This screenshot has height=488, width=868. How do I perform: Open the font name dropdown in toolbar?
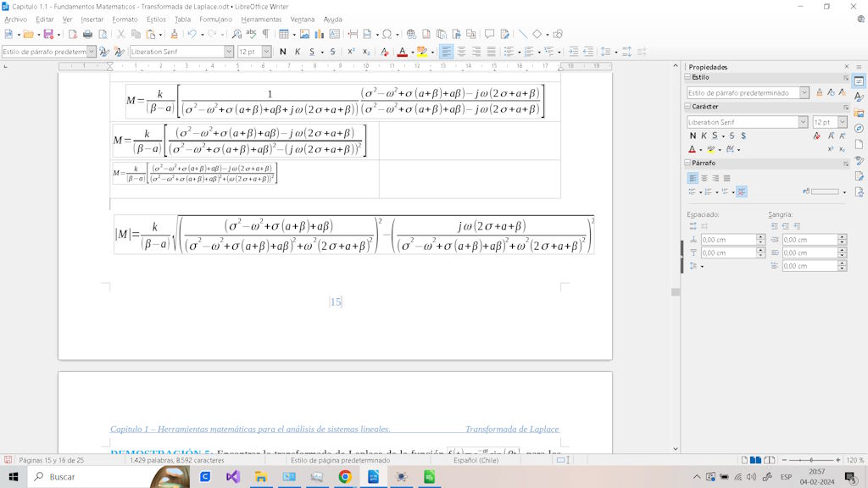(229, 52)
